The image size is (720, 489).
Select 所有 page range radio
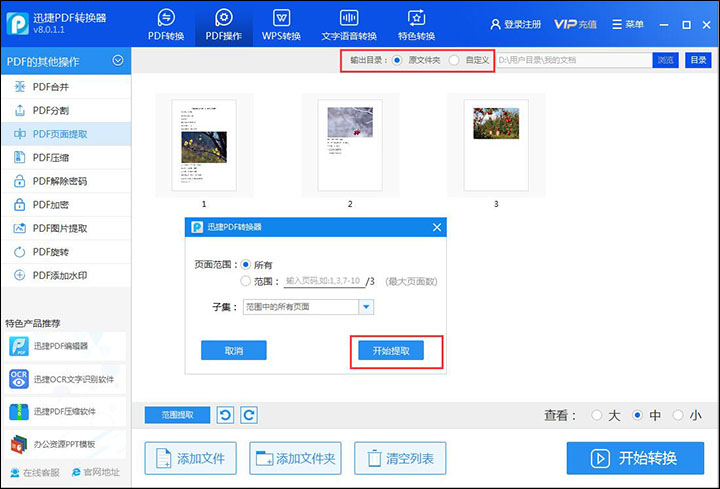pos(246,264)
